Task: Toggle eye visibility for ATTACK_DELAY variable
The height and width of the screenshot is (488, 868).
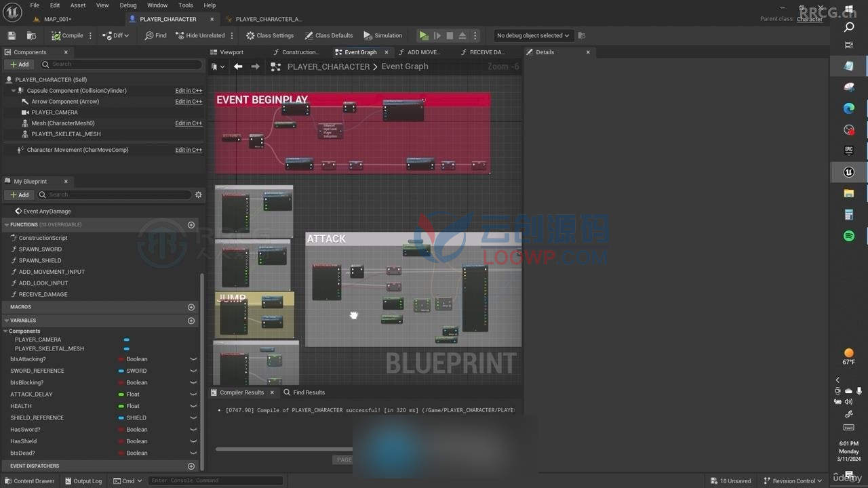Action: [193, 394]
